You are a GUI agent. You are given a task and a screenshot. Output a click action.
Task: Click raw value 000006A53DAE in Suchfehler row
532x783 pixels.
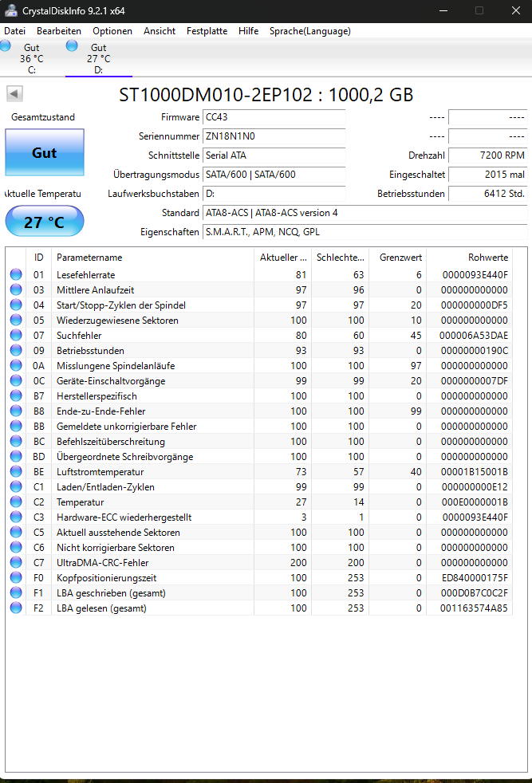click(474, 336)
